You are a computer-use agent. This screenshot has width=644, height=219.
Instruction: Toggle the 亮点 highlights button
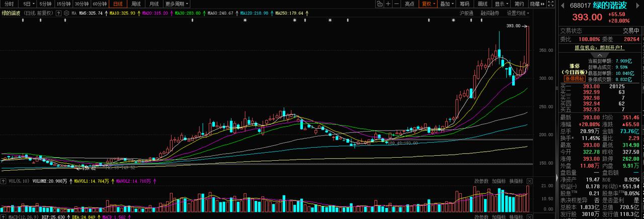pos(410,4)
